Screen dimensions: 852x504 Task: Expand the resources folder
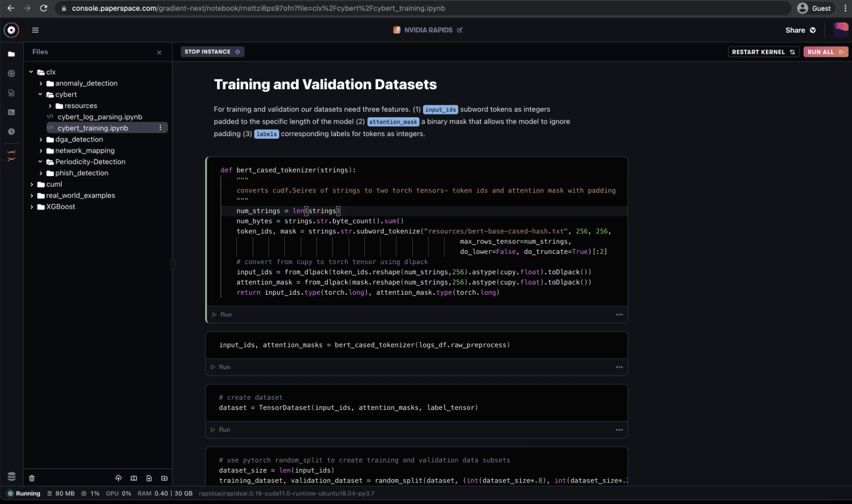[x=50, y=106]
